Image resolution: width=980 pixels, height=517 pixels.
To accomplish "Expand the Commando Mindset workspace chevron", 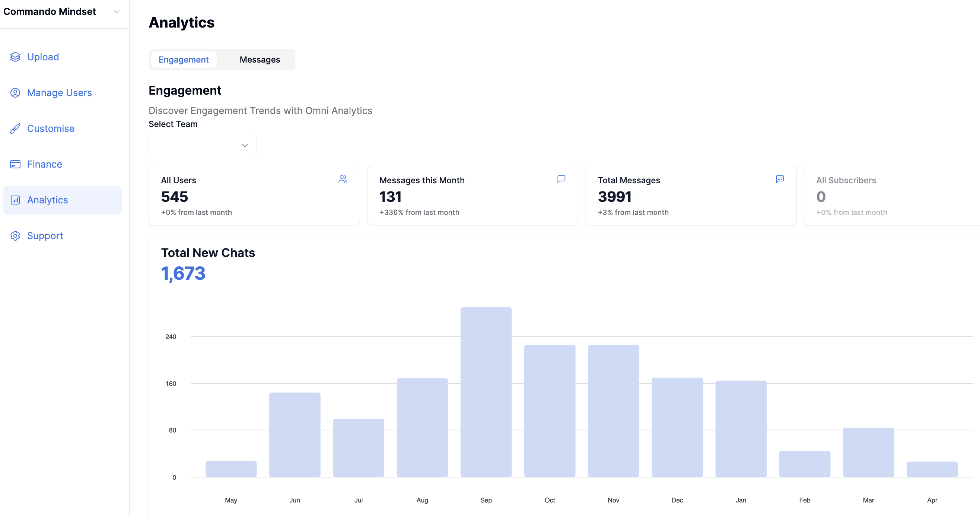I will [117, 12].
